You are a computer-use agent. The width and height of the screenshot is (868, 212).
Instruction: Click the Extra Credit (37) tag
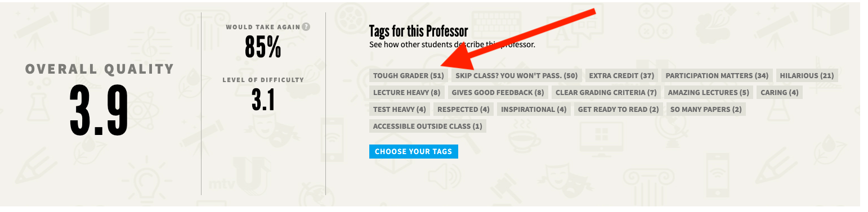(621, 75)
